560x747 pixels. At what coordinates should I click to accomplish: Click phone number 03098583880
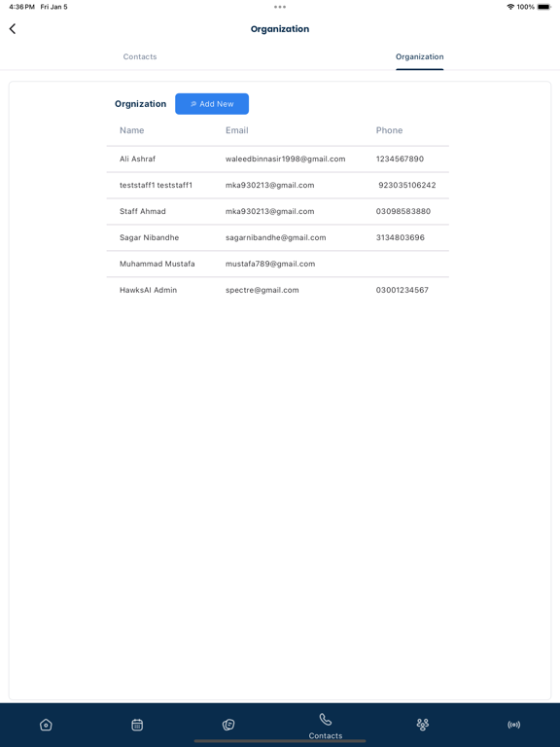[402, 211]
